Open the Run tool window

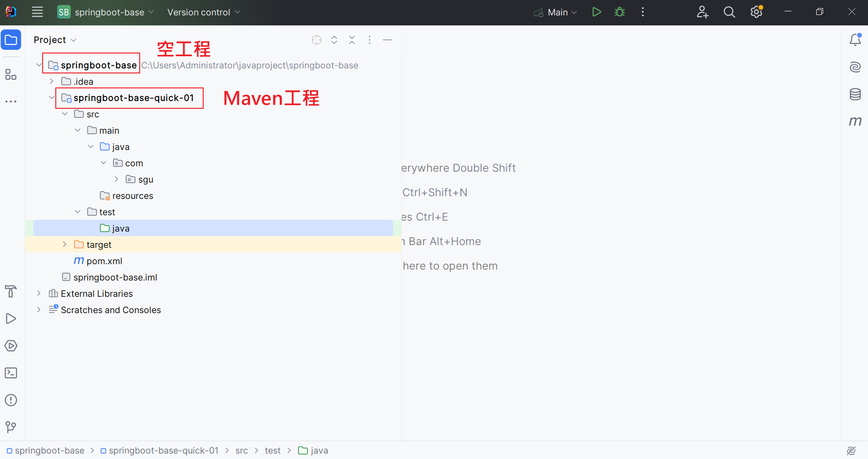11,319
